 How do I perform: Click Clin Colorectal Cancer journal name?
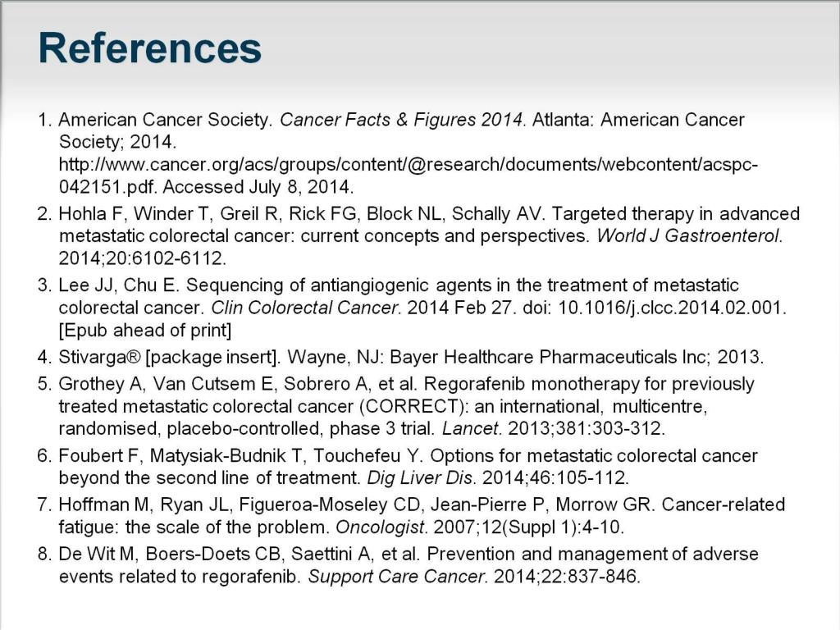coord(305,308)
